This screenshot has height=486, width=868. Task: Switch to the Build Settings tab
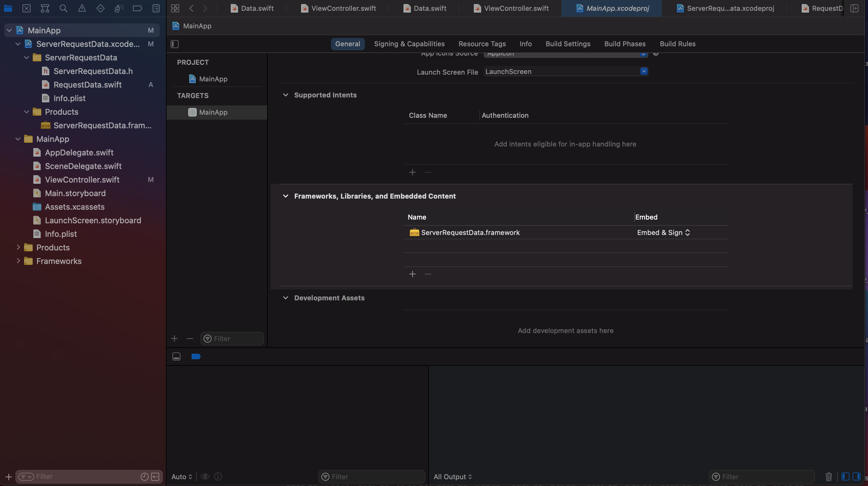click(x=568, y=44)
